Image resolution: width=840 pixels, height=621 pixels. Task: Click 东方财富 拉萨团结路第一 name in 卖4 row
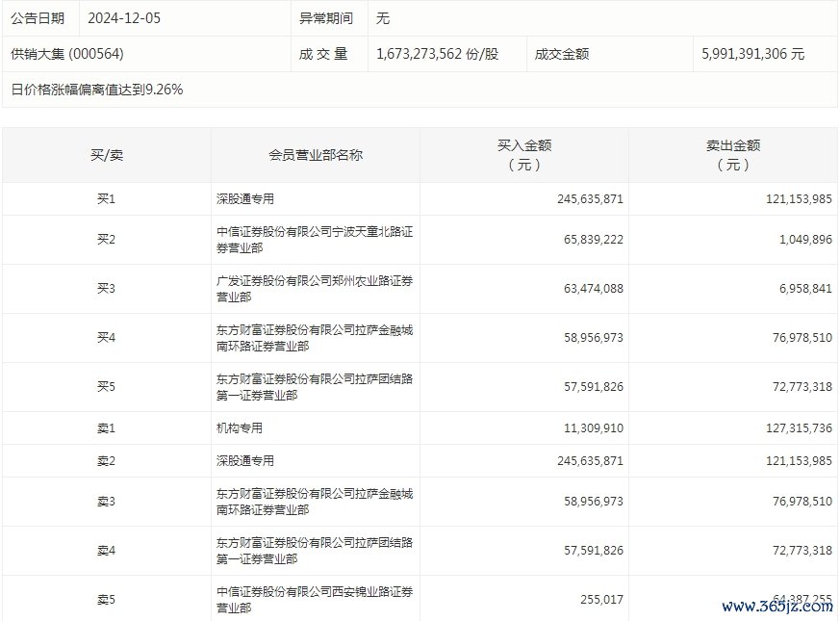pyautogui.click(x=315, y=551)
